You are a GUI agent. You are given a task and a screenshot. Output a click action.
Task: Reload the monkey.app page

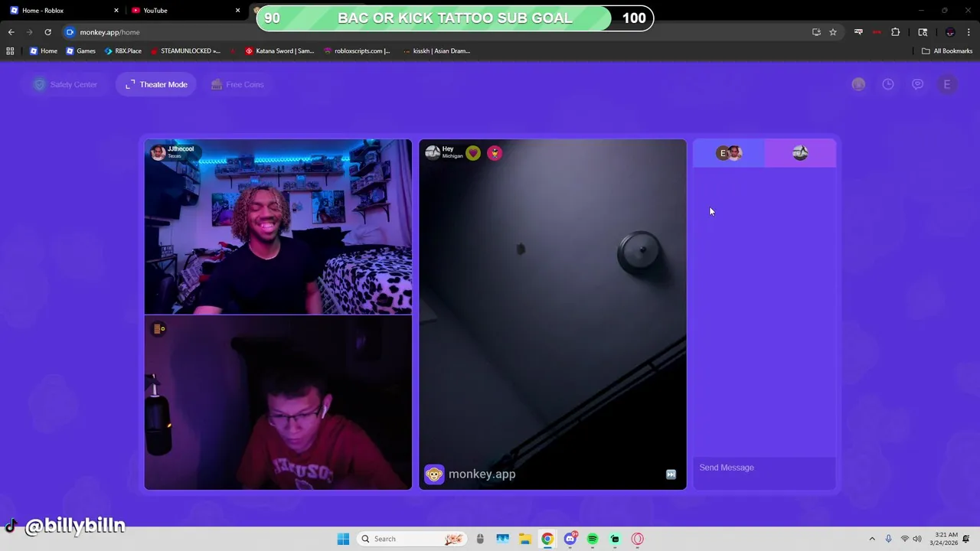pyautogui.click(x=47, y=32)
